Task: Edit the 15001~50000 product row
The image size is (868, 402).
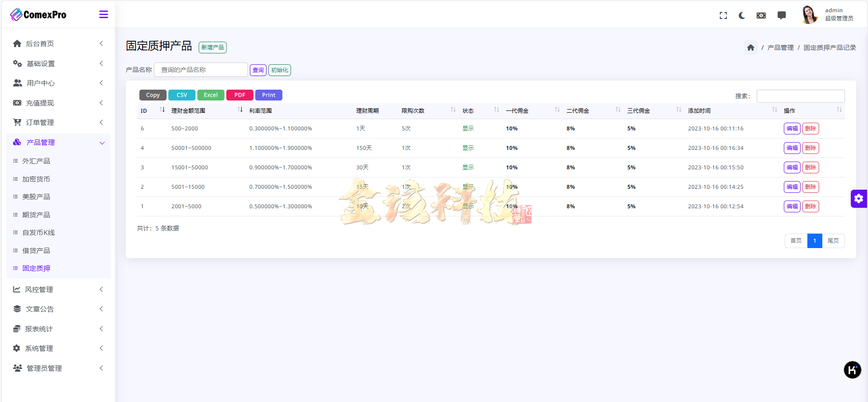Action: click(792, 167)
